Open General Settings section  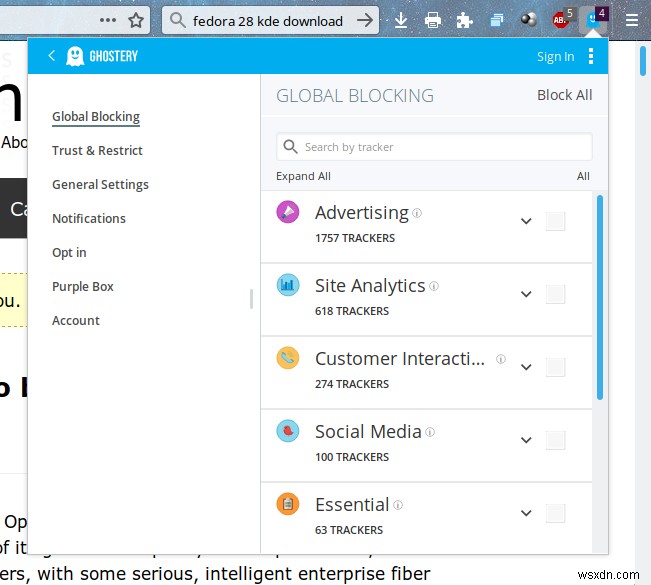pos(100,184)
